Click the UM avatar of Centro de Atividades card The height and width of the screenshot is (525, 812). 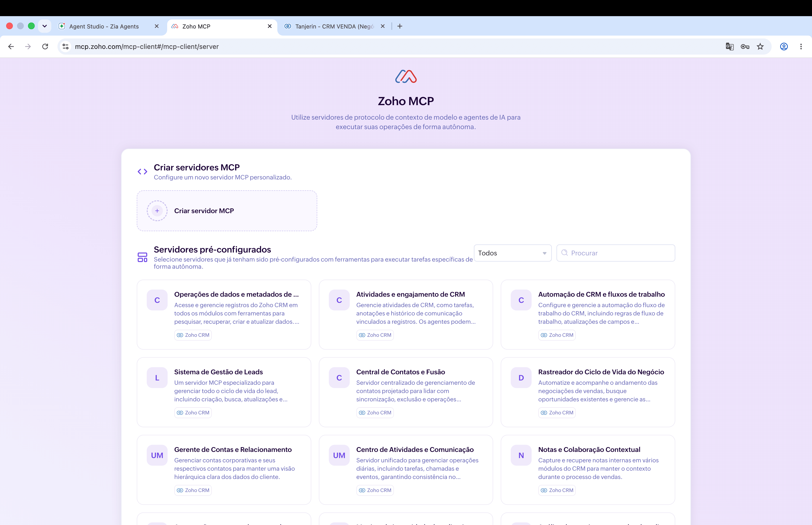339,455
